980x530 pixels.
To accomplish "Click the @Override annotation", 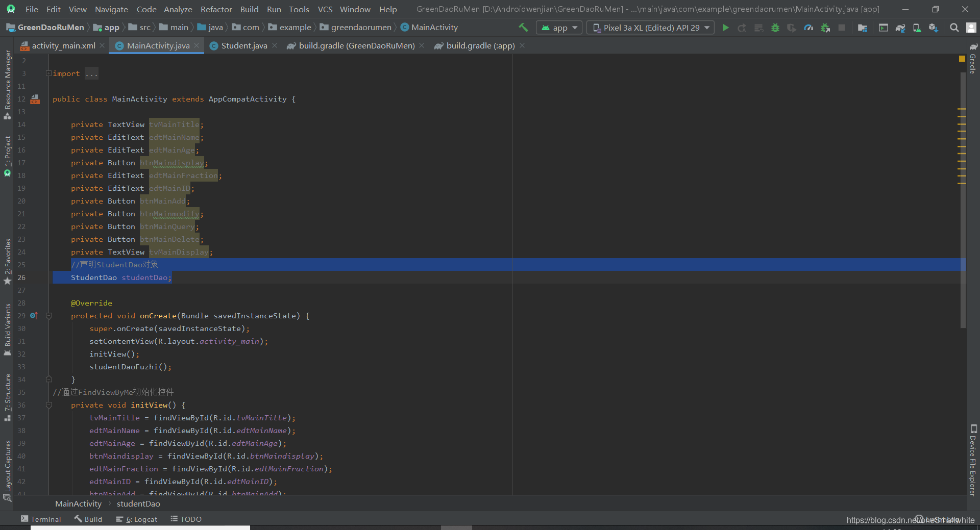I will point(91,303).
